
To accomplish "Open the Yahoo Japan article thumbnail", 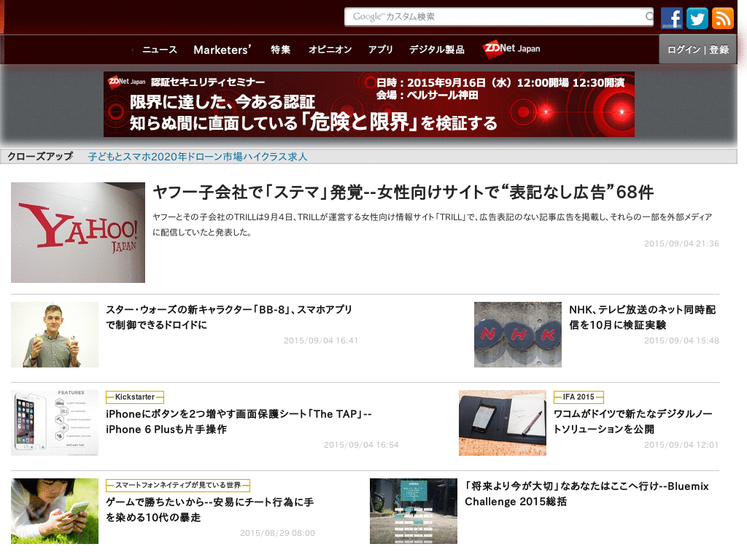I will point(78,233).
